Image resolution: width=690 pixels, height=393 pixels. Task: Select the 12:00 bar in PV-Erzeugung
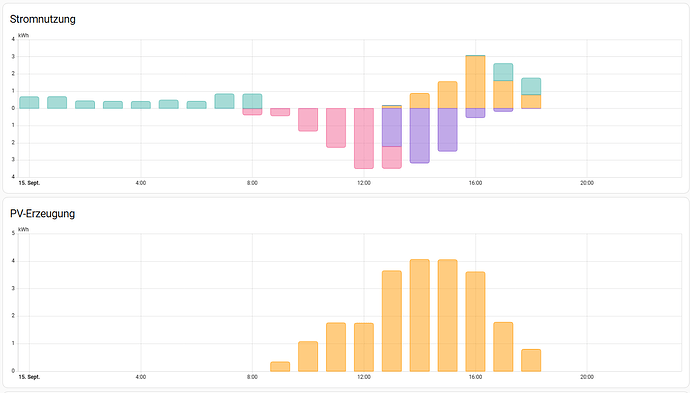coord(364,347)
